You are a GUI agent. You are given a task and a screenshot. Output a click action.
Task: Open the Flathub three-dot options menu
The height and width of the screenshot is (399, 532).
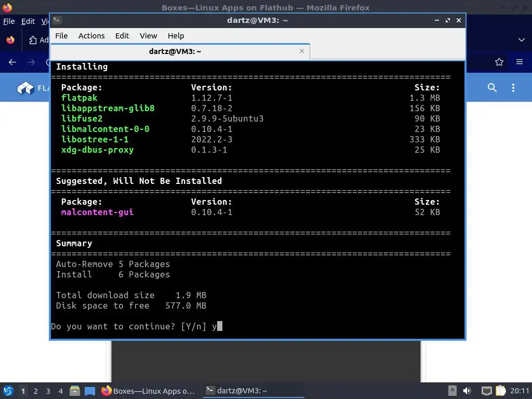pos(513,87)
